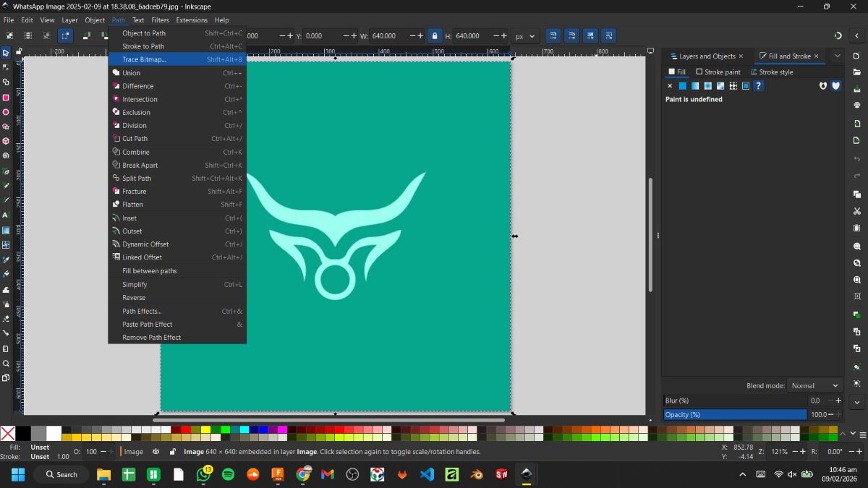
Task: Click the unknown paint question-mark icon
Action: tap(757, 85)
